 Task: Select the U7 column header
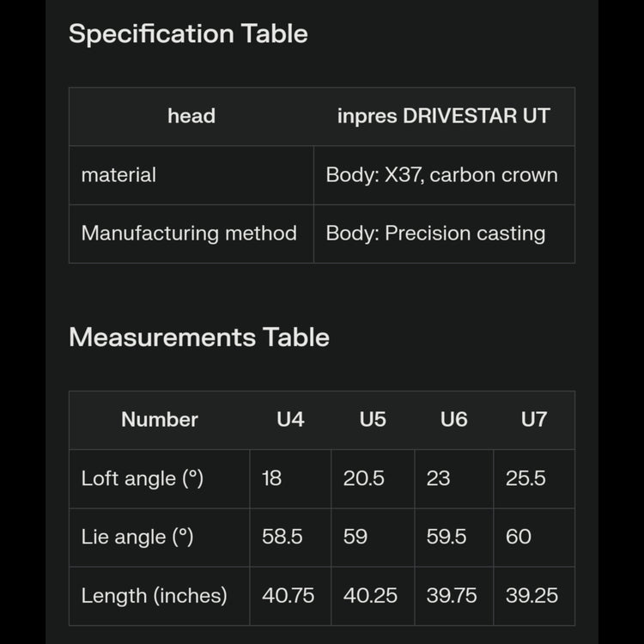point(534,420)
